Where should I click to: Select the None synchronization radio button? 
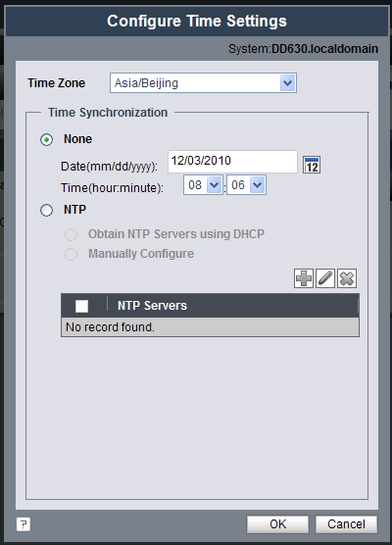click(x=47, y=140)
